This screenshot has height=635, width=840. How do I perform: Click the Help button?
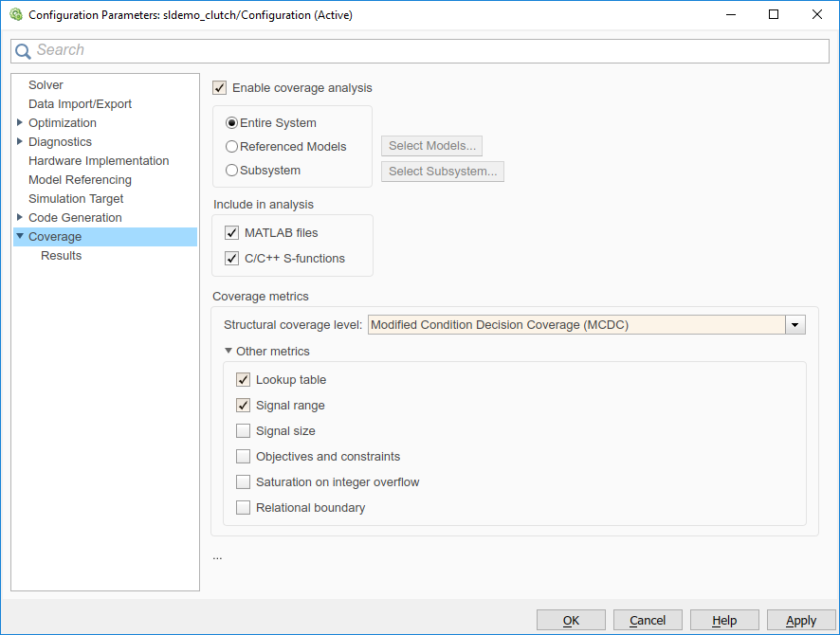[x=723, y=620]
